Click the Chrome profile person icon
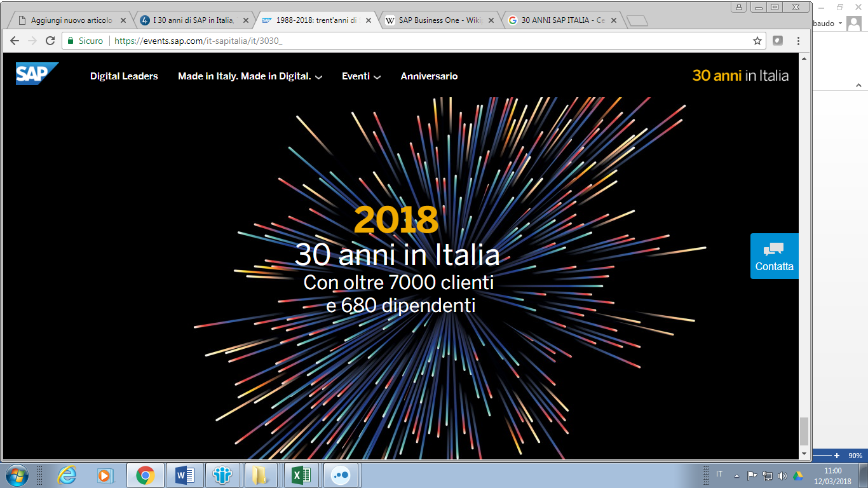 pos(739,6)
